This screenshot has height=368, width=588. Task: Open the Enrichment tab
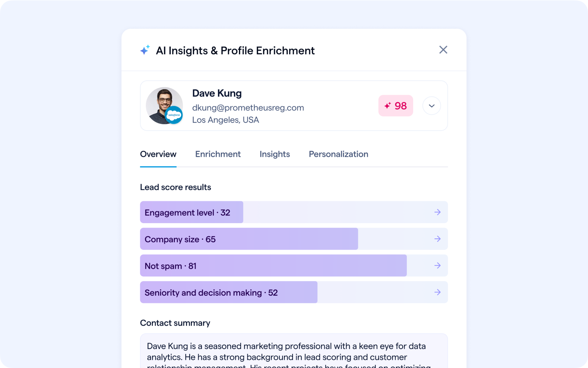point(218,154)
